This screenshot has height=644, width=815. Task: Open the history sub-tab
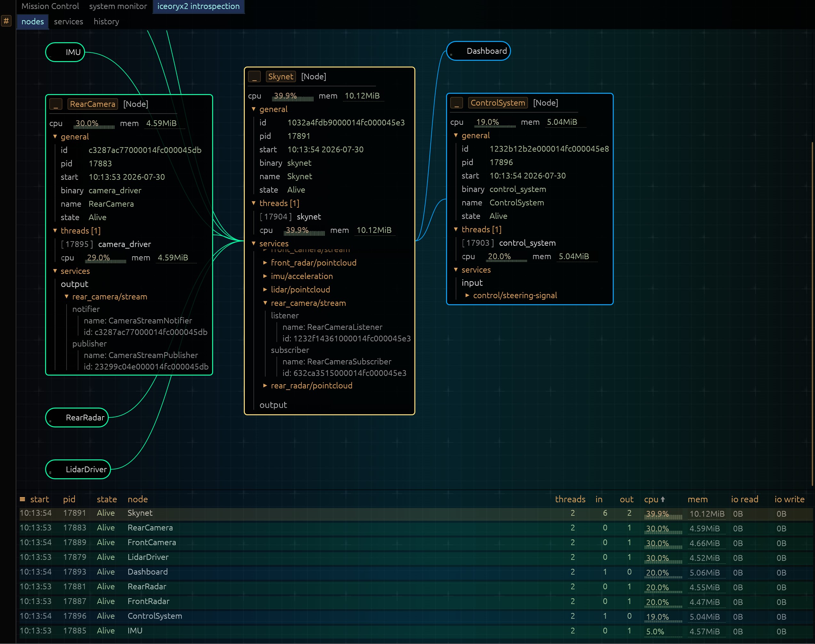pyautogui.click(x=106, y=21)
